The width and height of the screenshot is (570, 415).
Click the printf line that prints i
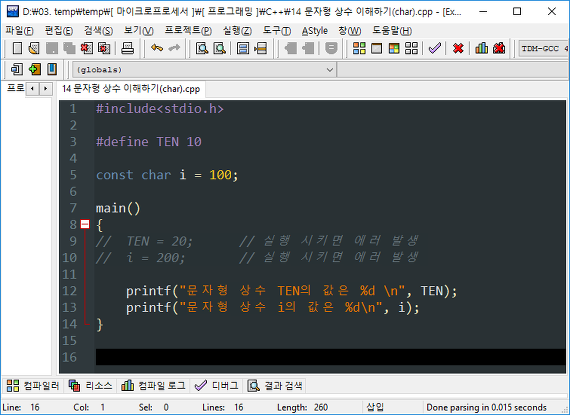click(x=273, y=307)
